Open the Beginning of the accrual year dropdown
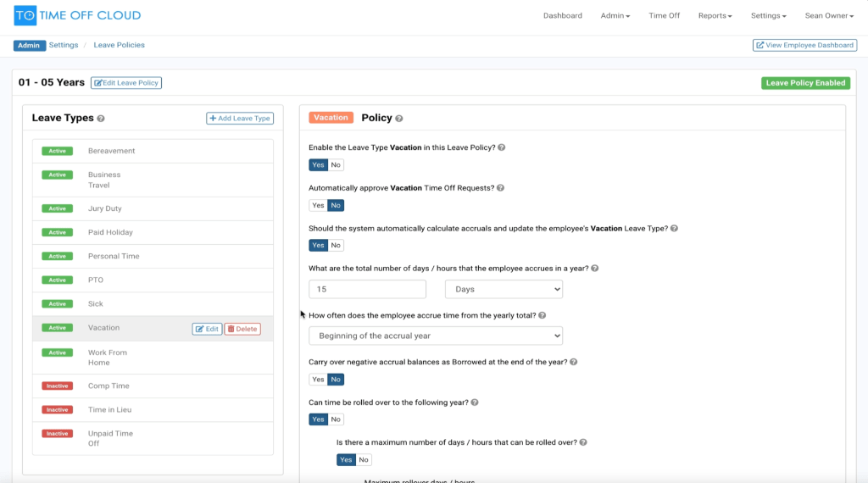868x483 pixels. (x=436, y=336)
